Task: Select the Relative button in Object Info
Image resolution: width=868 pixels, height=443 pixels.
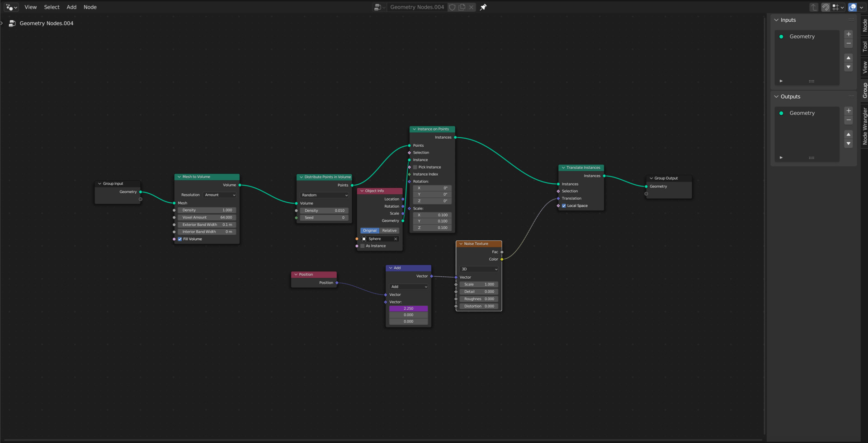Action: tap(389, 231)
